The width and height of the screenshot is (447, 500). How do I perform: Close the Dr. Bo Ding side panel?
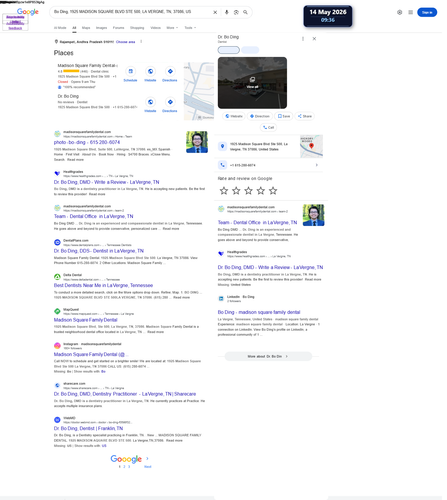314,39
